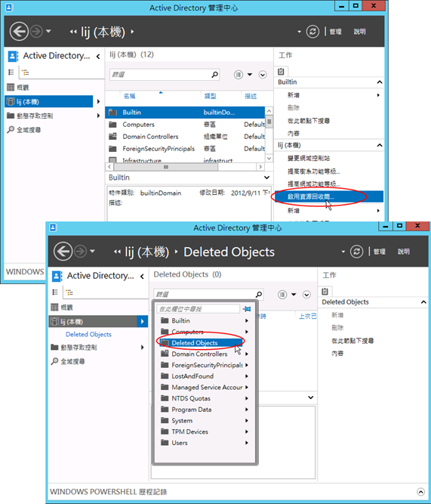Open 管理 menu in rear window
431x504 pixels.
coord(335,32)
